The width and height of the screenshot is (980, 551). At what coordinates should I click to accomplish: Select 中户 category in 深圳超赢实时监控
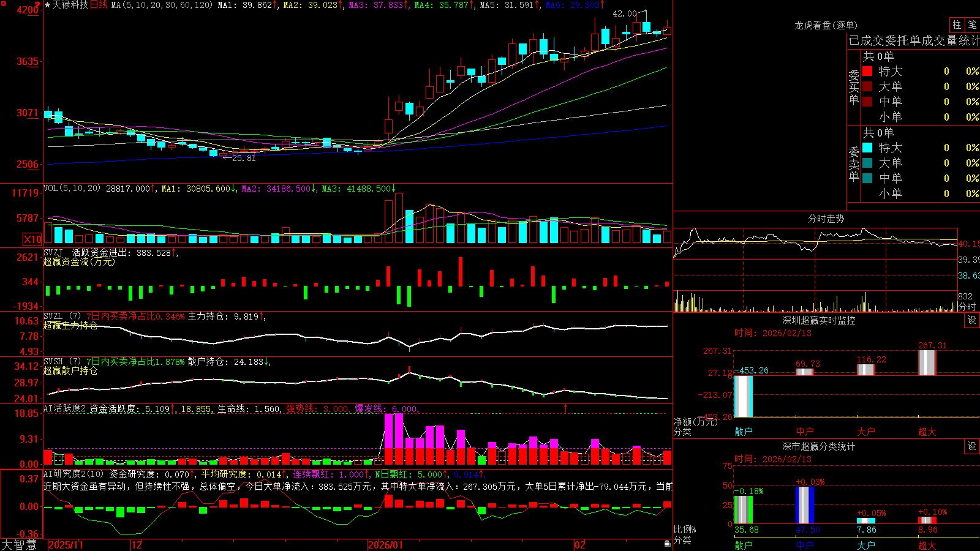805,432
